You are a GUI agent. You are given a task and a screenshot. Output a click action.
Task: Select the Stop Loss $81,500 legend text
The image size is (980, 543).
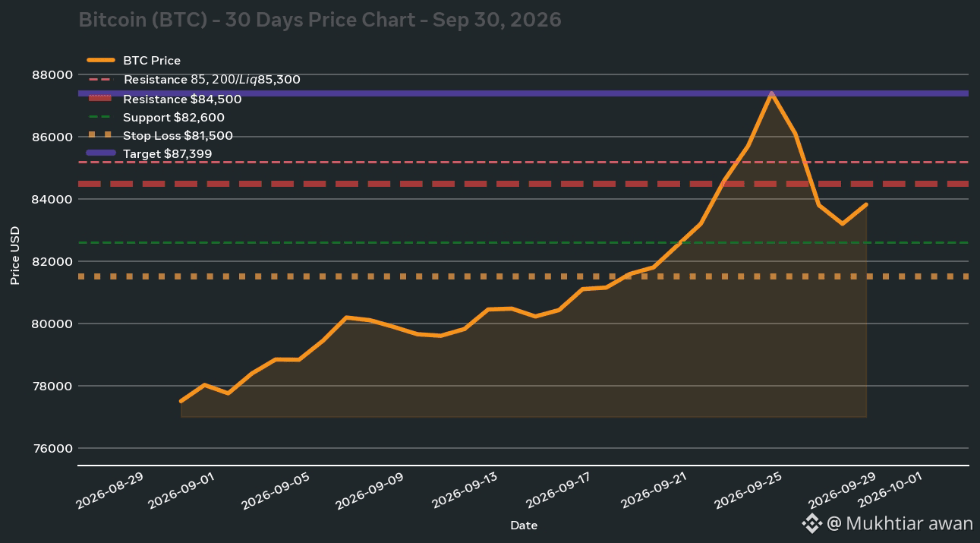click(178, 136)
